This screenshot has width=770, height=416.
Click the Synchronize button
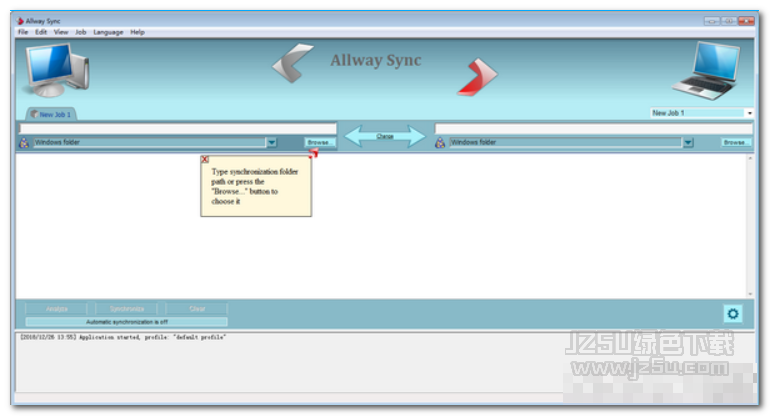click(x=127, y=309)
